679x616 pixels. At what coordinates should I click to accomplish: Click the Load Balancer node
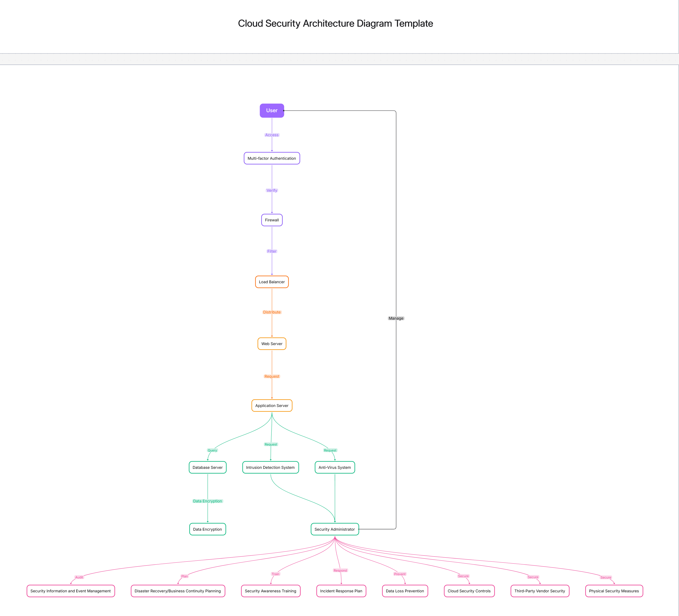tap(271, 282)
